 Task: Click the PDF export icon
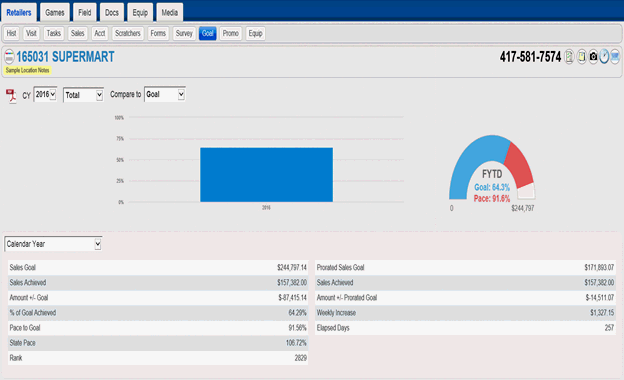pyautogui.click(x=11, y=95)
